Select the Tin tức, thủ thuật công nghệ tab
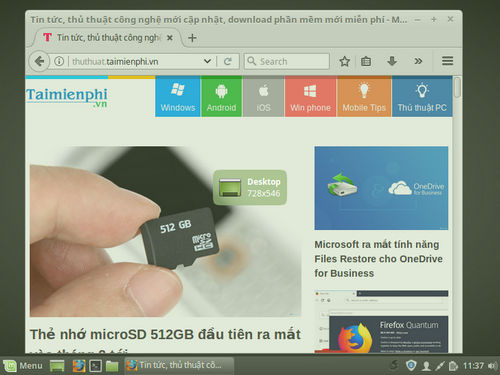The height and width of the screenshot is (375, 500). click(107, 38)
